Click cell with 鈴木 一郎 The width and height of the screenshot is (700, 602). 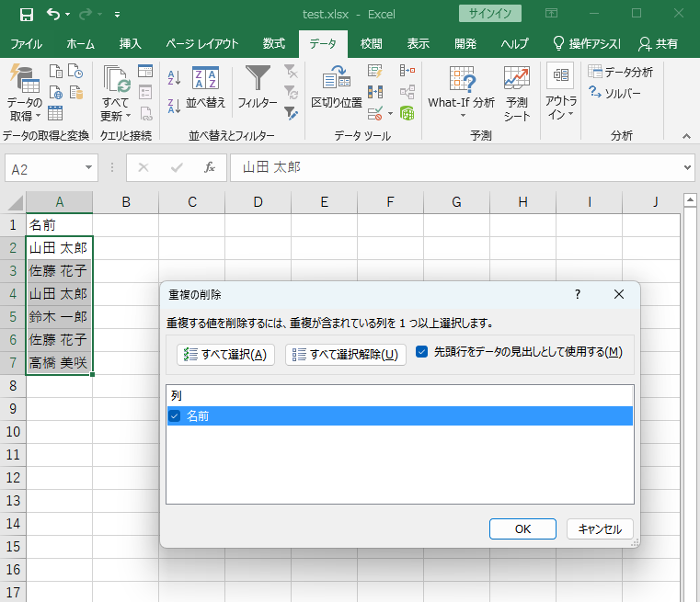pyautogui.click(x=60, y=316)
